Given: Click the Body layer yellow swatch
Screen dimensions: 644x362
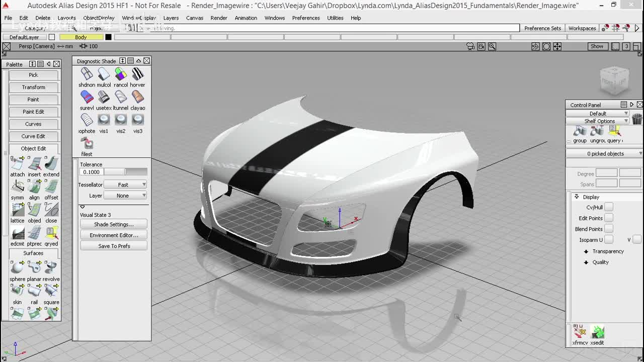Looking at the screenshot, I should (x=81, y=37).
